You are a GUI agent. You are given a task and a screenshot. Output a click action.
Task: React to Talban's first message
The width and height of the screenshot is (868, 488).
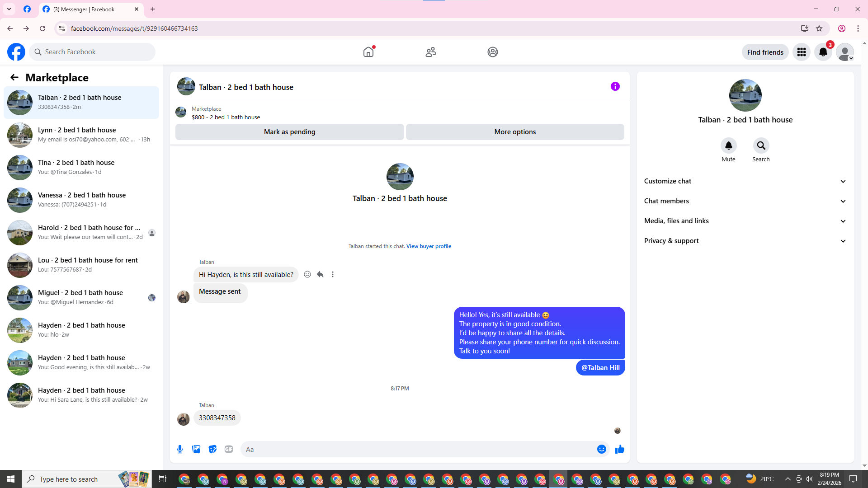click(x=307, y=274)
